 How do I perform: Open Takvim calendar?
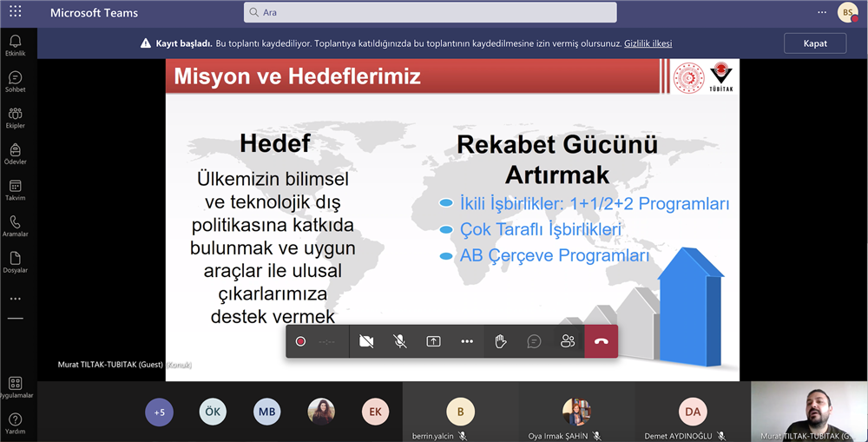click(16, 189)
